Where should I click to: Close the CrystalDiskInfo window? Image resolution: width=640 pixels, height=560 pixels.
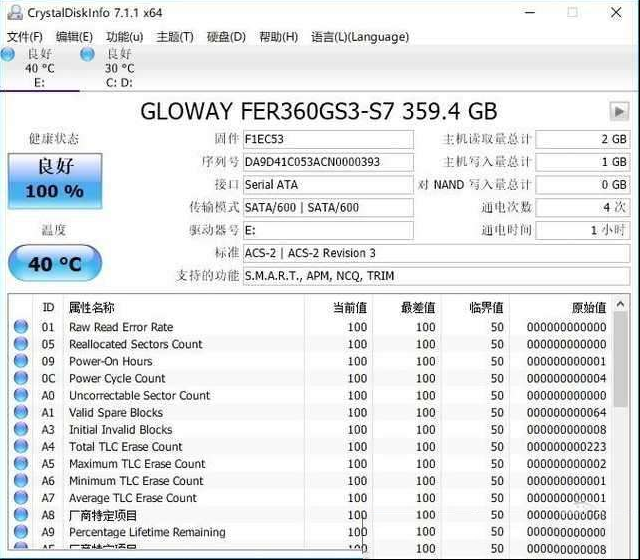616,13
